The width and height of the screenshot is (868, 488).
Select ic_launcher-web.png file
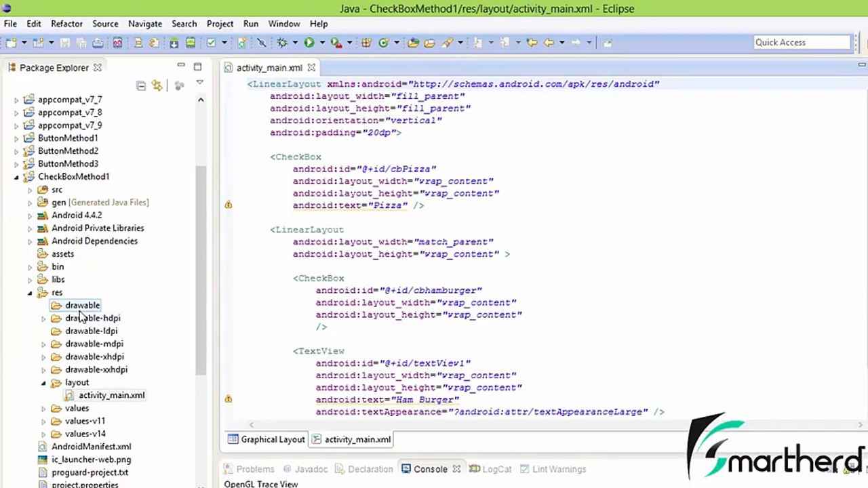(85, 460)
